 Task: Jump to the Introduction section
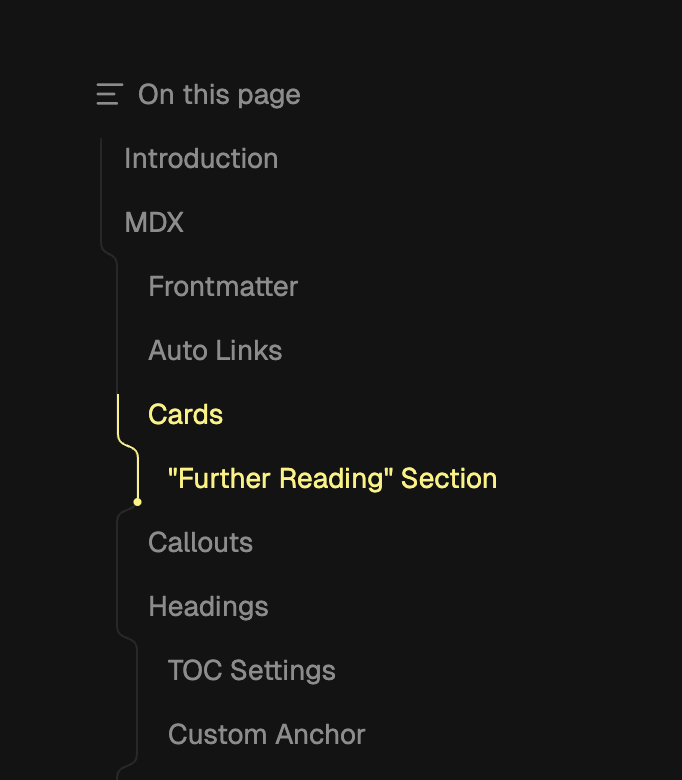tap(201, 159)
